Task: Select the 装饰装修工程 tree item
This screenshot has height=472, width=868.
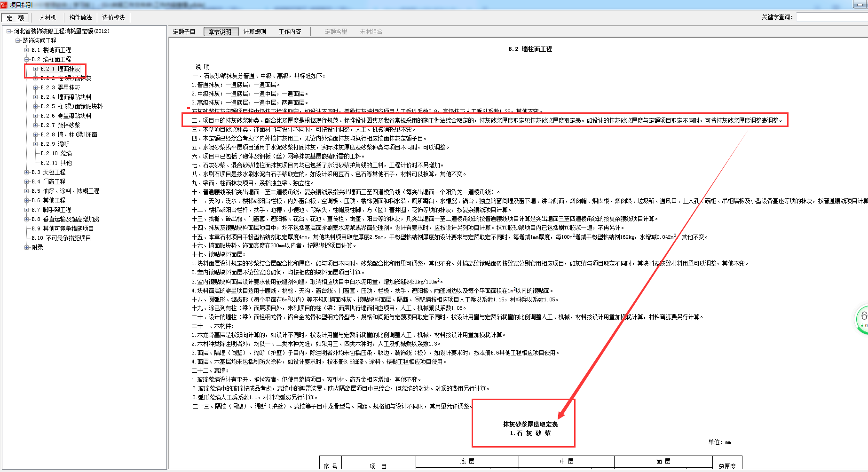Action: 39,40
